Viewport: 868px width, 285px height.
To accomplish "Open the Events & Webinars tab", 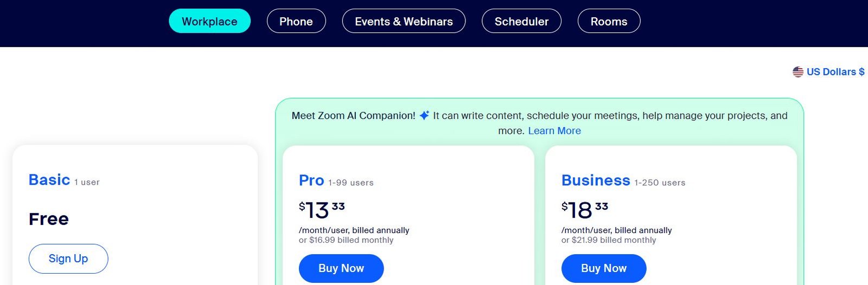I will pos(404,21).
